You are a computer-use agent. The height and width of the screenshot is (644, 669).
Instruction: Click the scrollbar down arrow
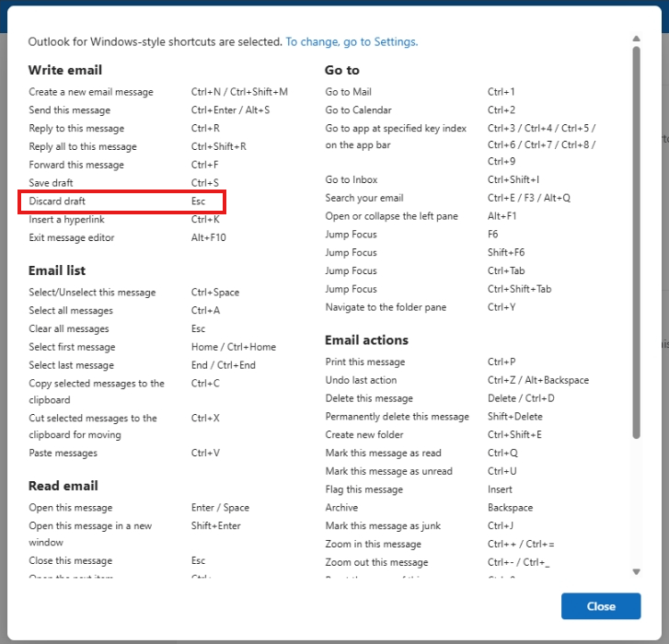(636, 572)
